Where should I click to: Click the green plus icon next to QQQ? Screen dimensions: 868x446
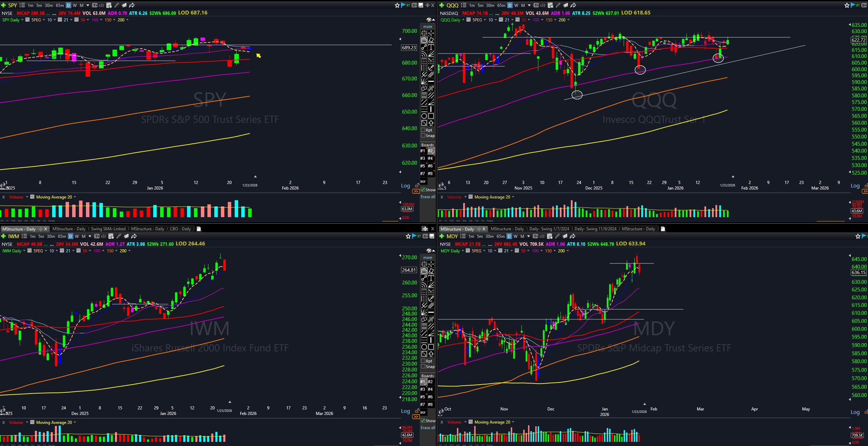(x=441, y=5)
